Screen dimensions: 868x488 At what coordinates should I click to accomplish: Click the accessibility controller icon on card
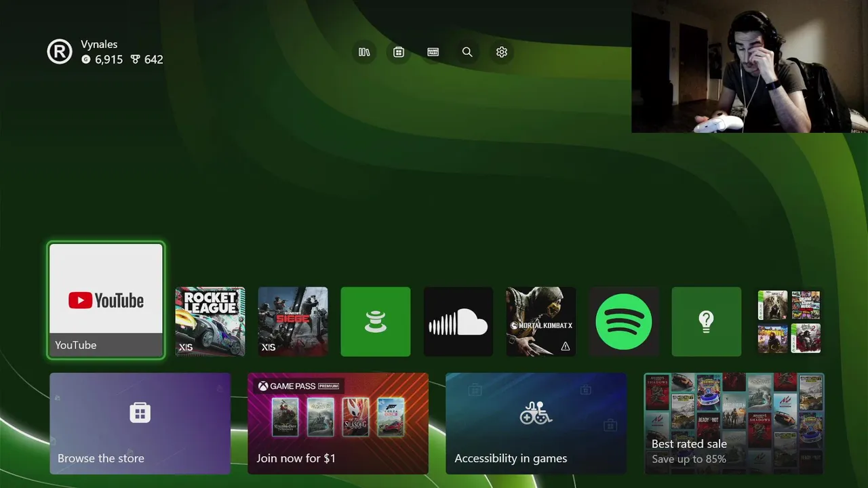coord(536,412)
